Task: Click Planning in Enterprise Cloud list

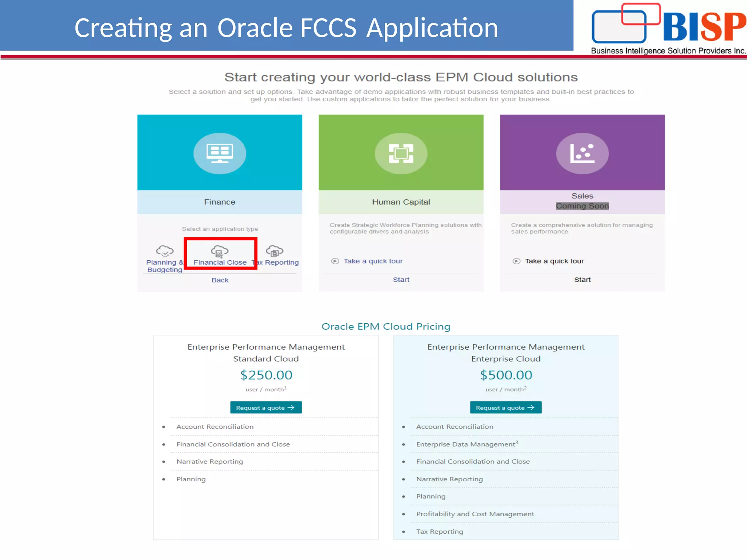Action: (x=431, y=497)
